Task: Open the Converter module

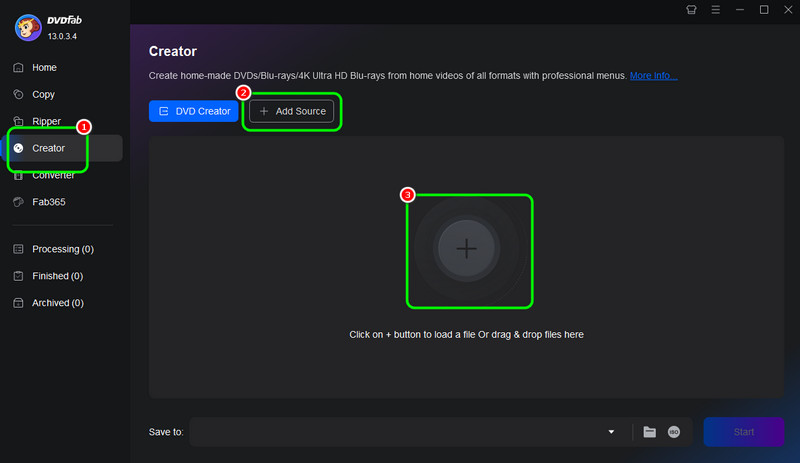Action: coord(53,175)
